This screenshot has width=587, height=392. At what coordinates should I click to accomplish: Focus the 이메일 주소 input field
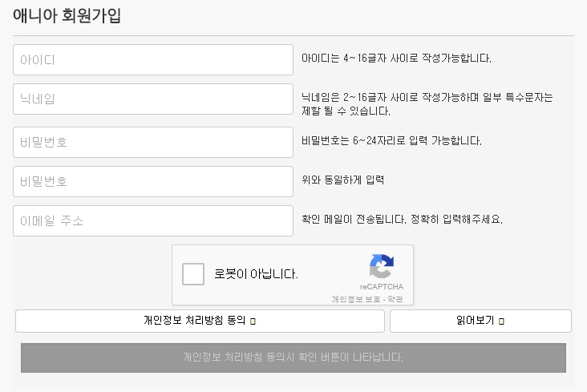click(x=153, y=221)
